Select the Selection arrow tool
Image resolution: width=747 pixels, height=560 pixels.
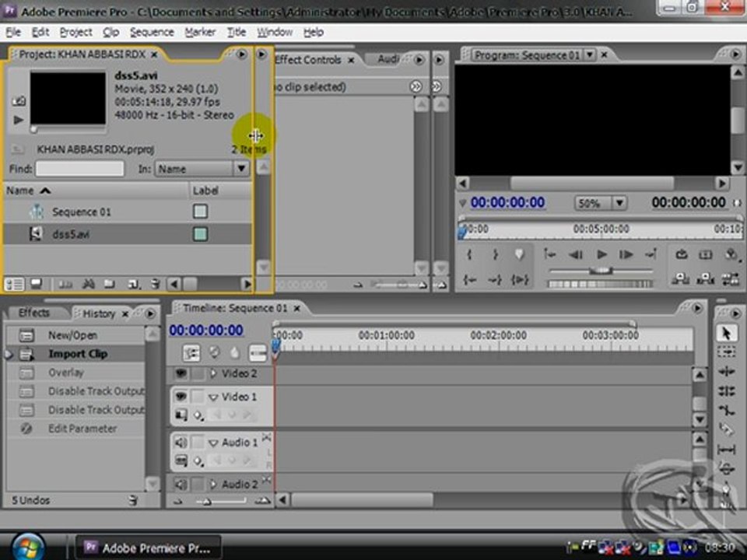click(x=726, y=334)
